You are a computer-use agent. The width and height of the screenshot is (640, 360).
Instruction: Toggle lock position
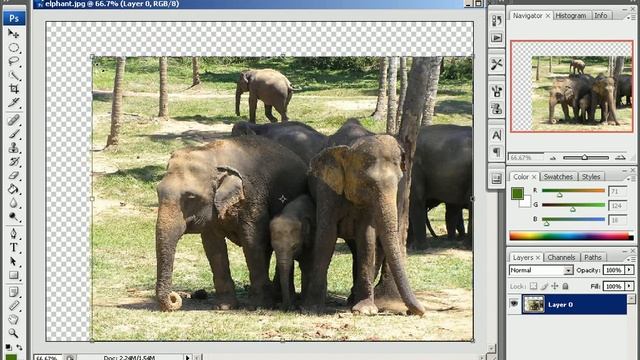pos(555,286)
